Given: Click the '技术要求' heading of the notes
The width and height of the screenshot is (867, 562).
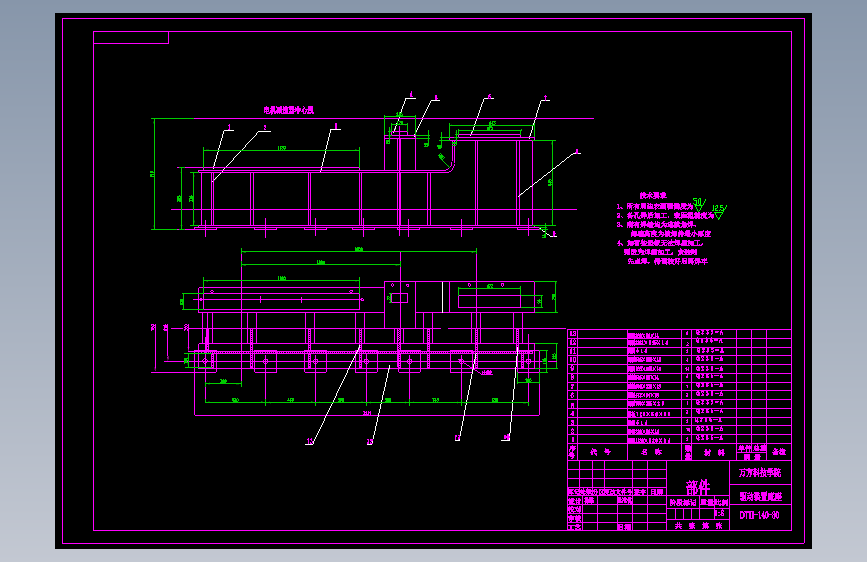Looking at the screenshot, I should click(x=653, y=195).
